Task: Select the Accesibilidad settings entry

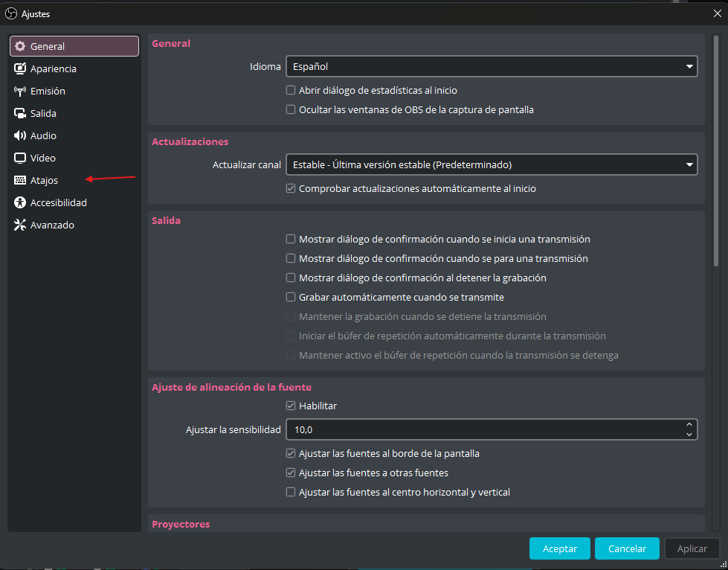Action: click(x=74, y=202)
